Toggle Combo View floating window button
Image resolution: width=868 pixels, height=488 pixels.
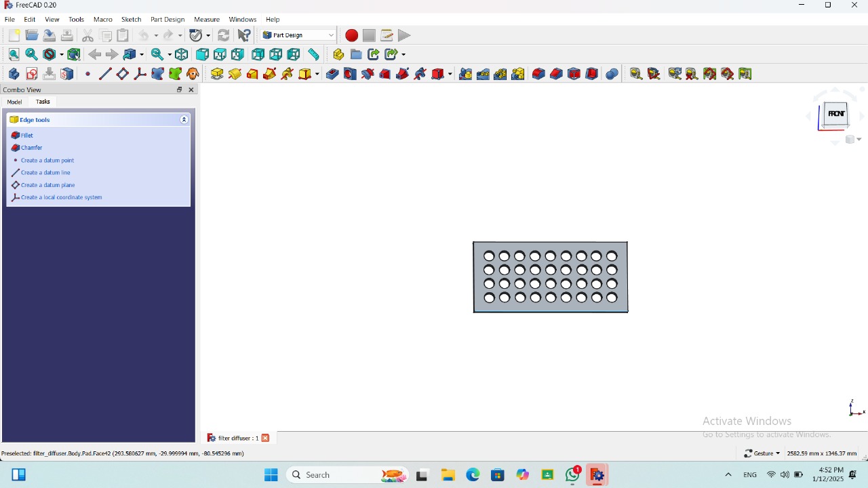[180, 89]
